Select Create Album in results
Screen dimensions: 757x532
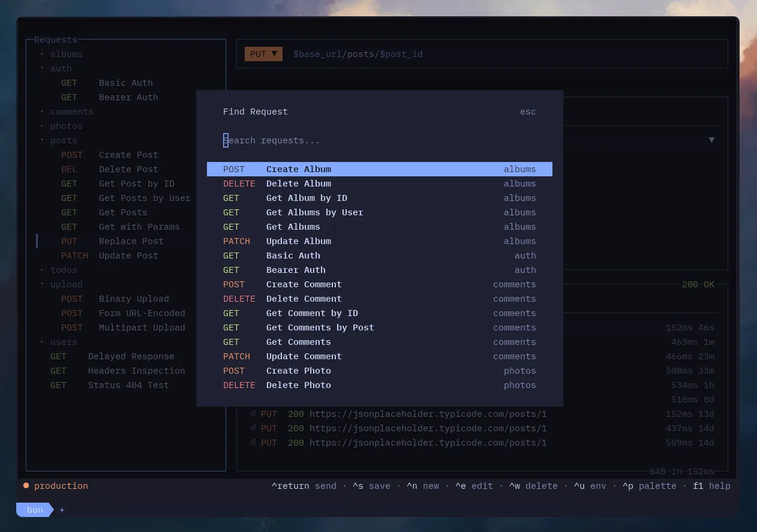click(379, 169)
